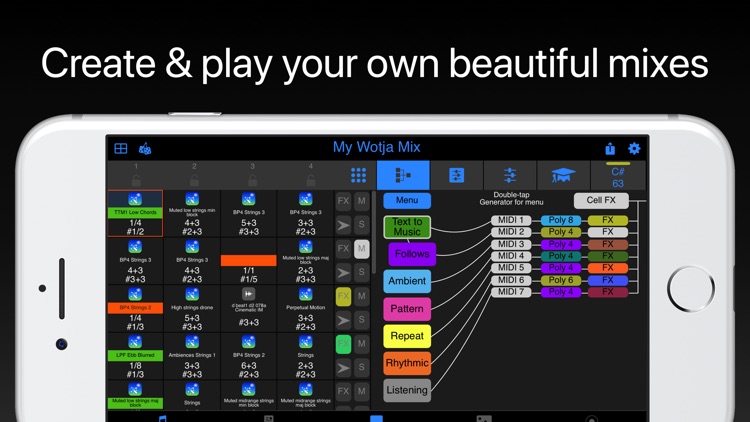750x422 pixels.
Task: Toggle the column 1 lock
Action: (136, 180)
